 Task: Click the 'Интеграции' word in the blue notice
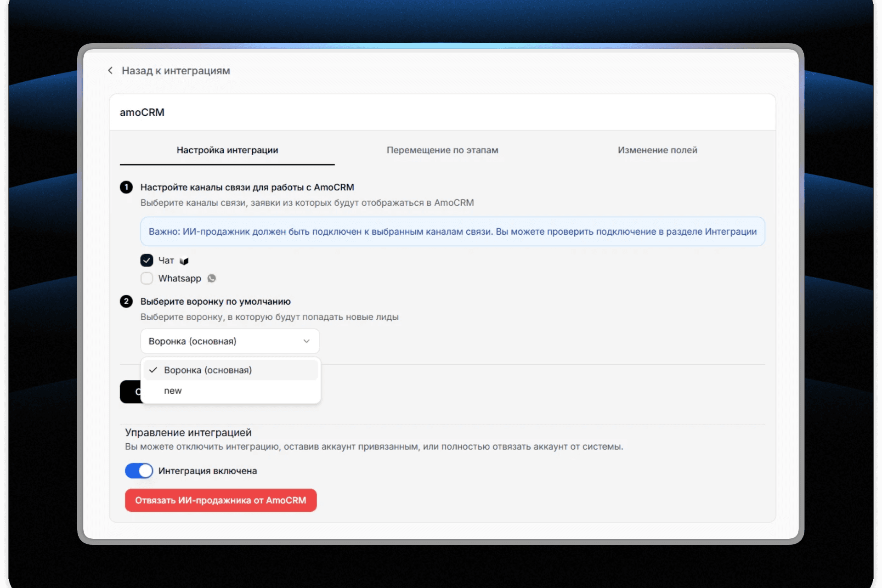pyautogui.click(x=730, y=232)
